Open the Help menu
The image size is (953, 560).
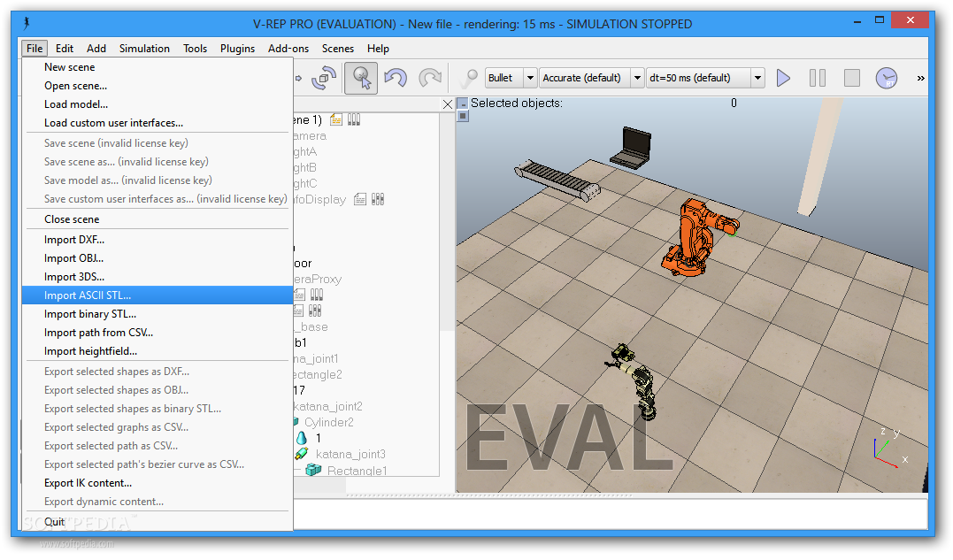pyautogui.click(x=378, y=49)
